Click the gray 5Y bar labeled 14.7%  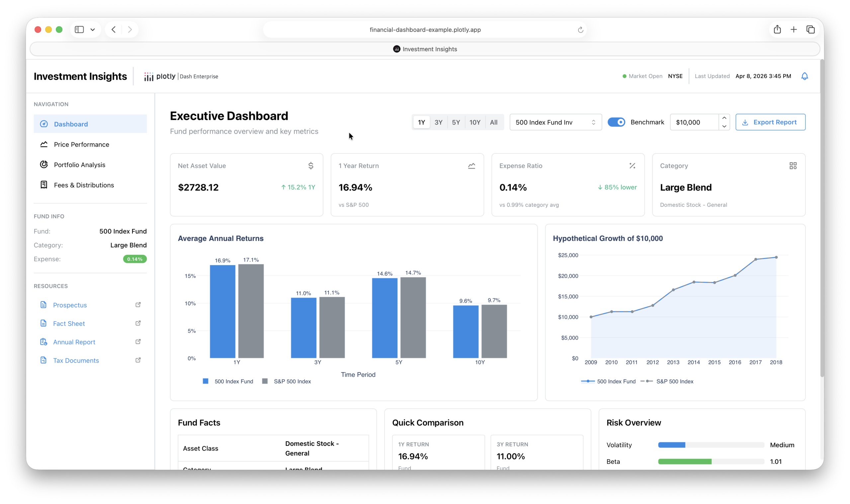pyautogui.click(x=413, y=317)
